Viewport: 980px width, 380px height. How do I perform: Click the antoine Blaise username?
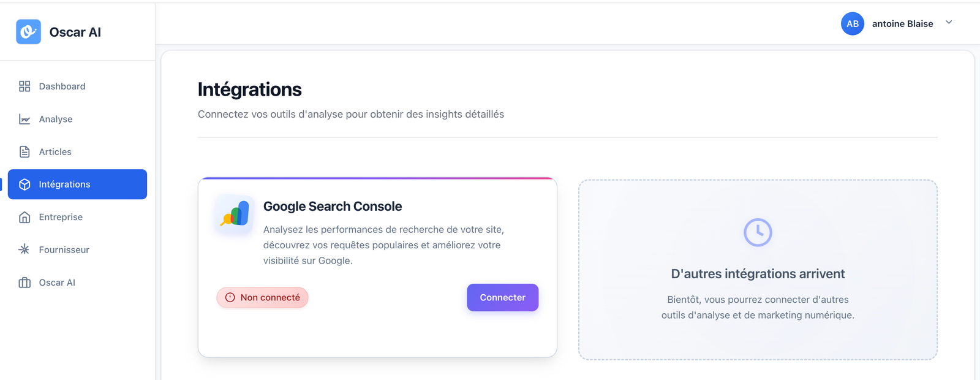(902, 24)
